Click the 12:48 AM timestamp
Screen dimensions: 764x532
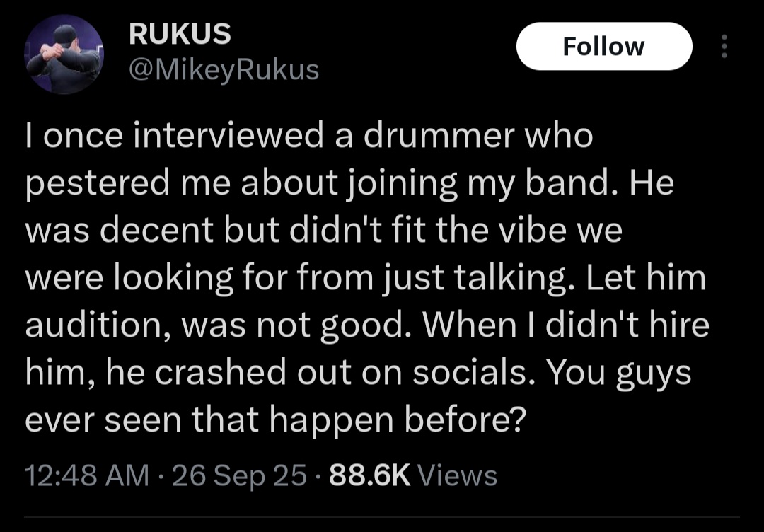tap(86, 475)
